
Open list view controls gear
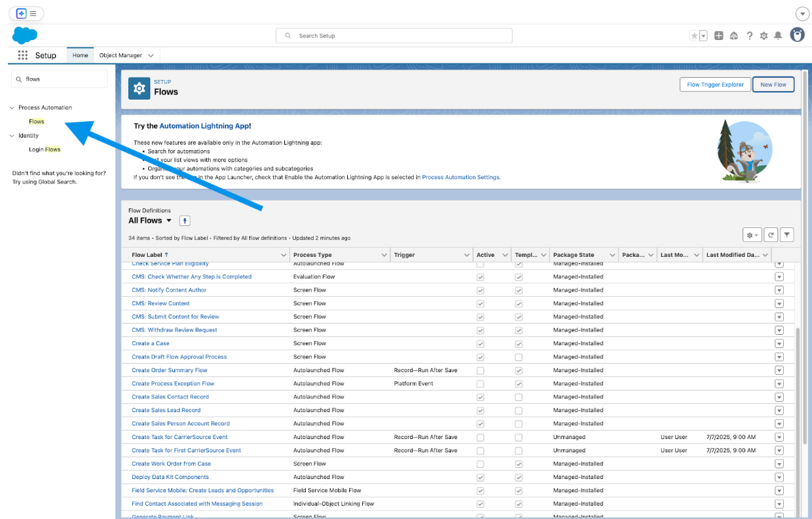[x=751, y=235]
